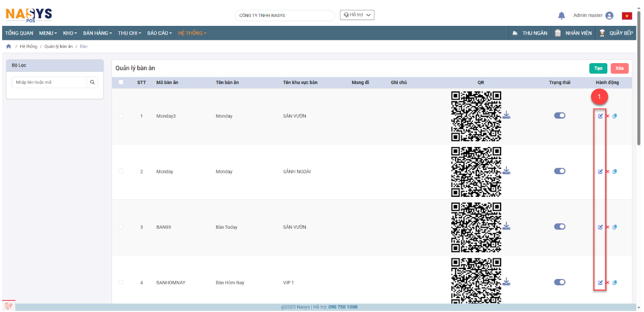
Task: Download the QR code for Bàn Today
Action: [506, 227]
